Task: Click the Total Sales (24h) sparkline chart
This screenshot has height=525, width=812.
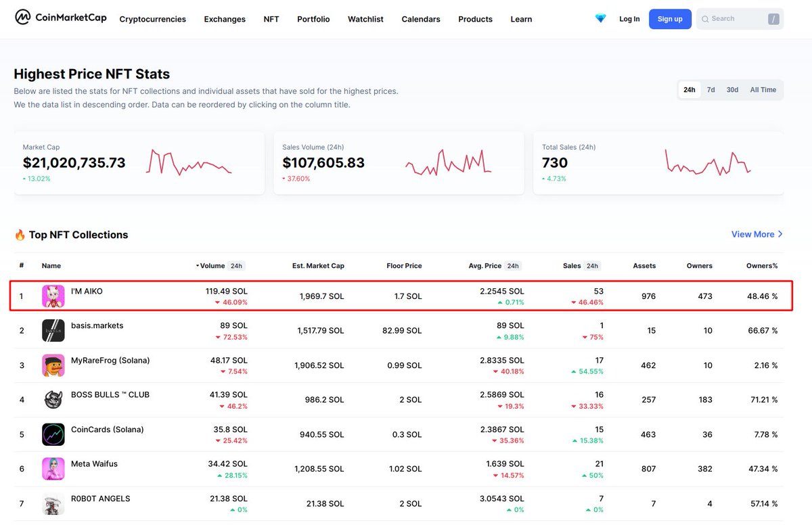Action: [x=708, y=162]
